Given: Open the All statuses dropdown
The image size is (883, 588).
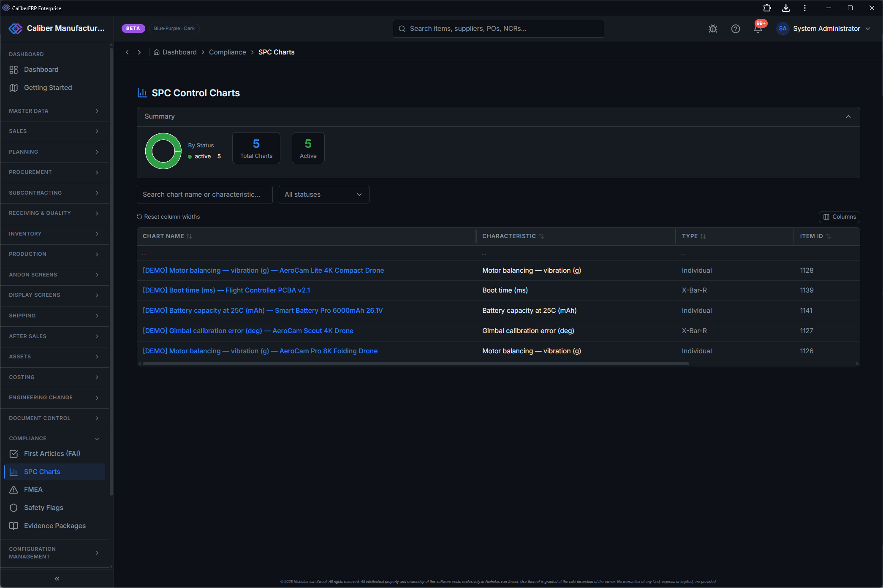Looking at the screenshot, I should [324, 195].
